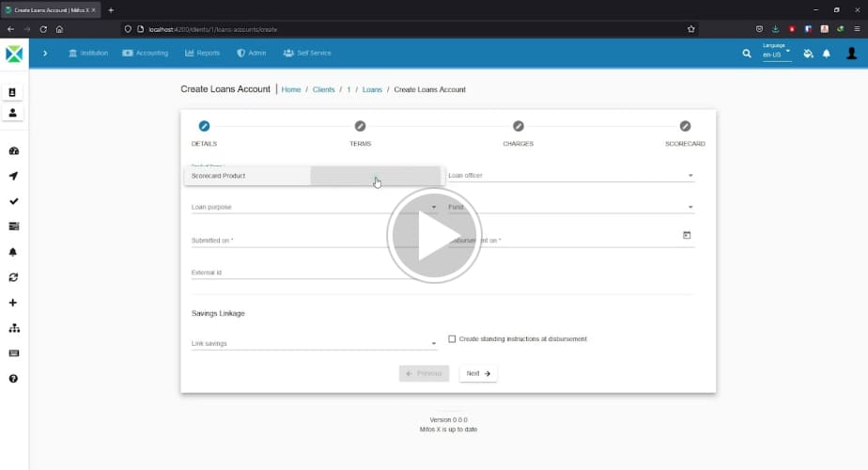This screenshot has height=470, width=868.
Task: Click the Next button
Action: (x=478, y=373)
